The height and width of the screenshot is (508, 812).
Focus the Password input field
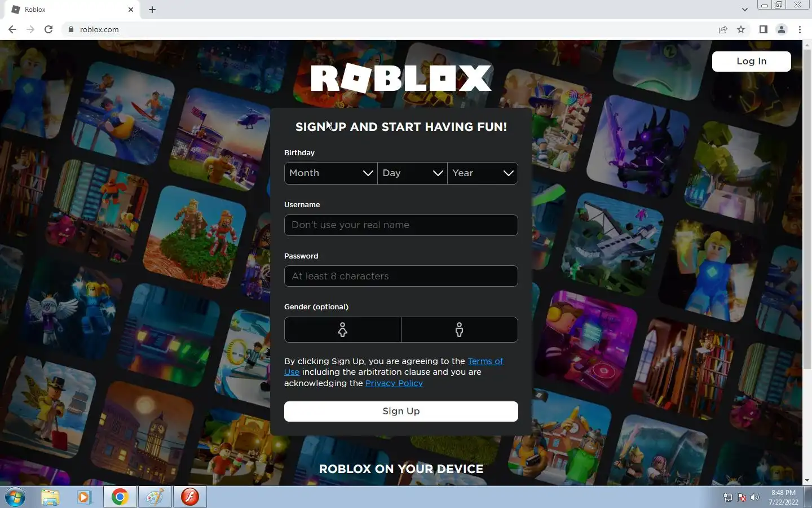(x=401, y=276)
